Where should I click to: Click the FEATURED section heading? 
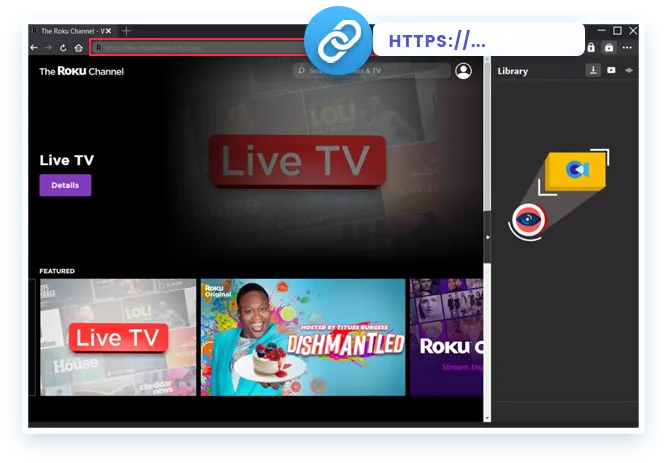57,271
